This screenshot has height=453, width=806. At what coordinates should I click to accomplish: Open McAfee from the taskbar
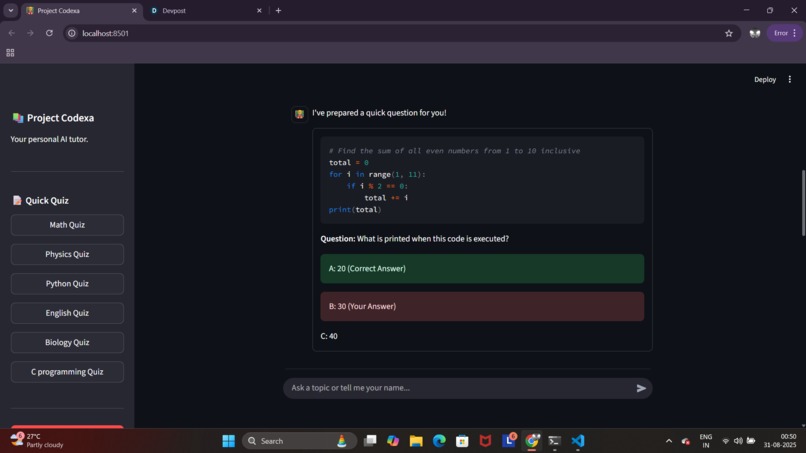click(485, 441)
